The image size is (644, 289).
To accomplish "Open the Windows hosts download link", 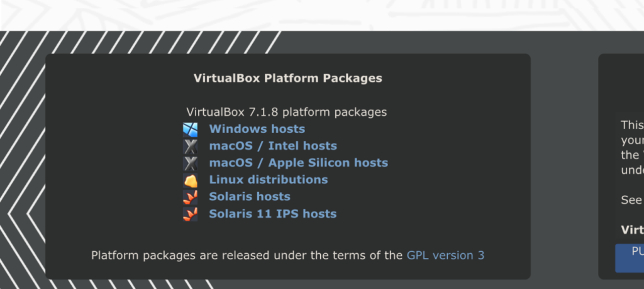I will coord(257,128).
